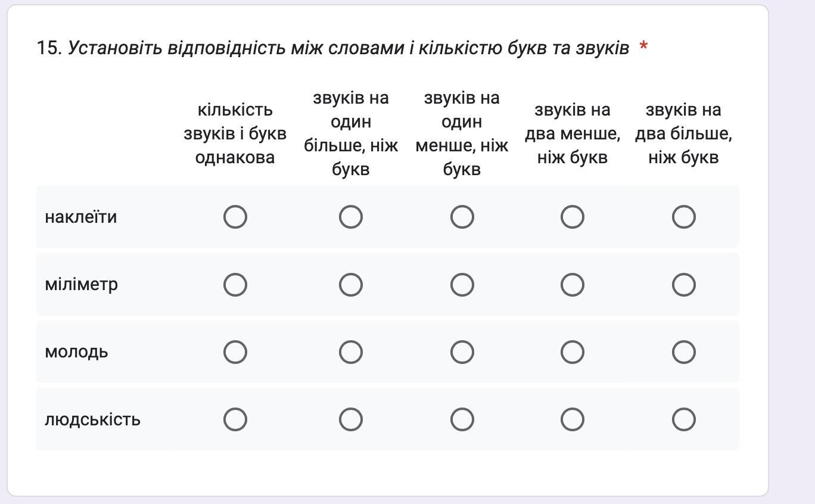Click the question 15 title text

point(348,48)
